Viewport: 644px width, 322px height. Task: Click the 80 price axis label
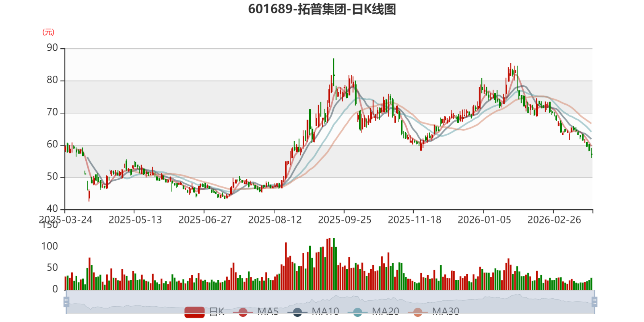[52, 80]
